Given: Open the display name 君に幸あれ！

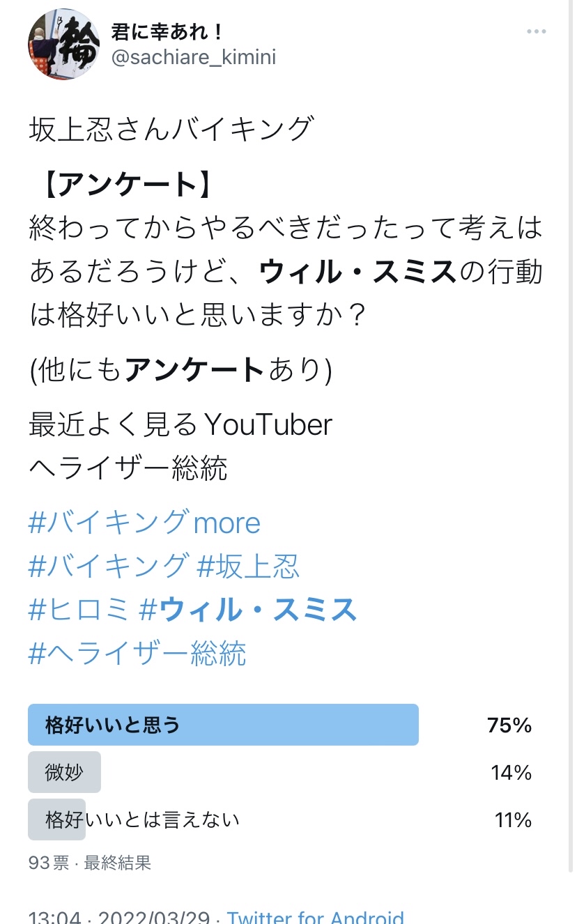Looking at the screenshot, I should 168,31.
